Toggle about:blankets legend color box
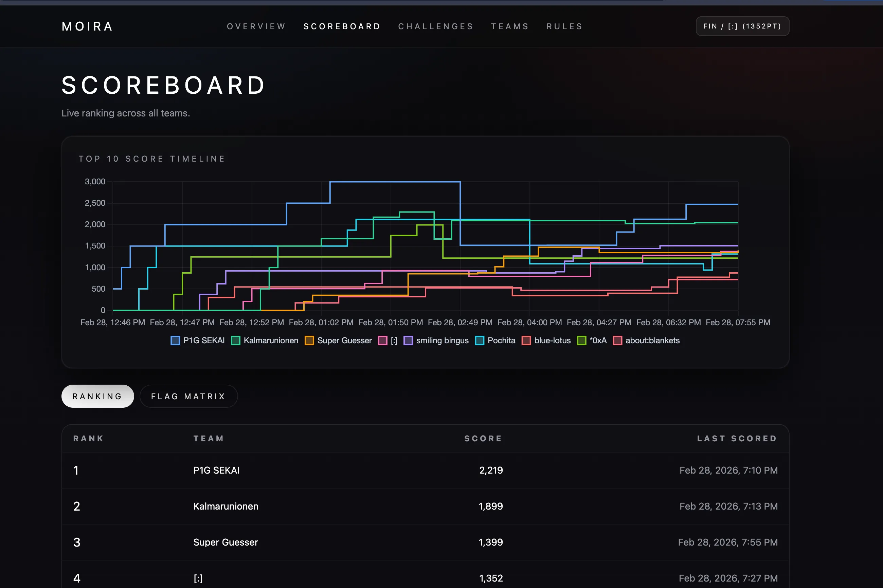 click(617, 341)
